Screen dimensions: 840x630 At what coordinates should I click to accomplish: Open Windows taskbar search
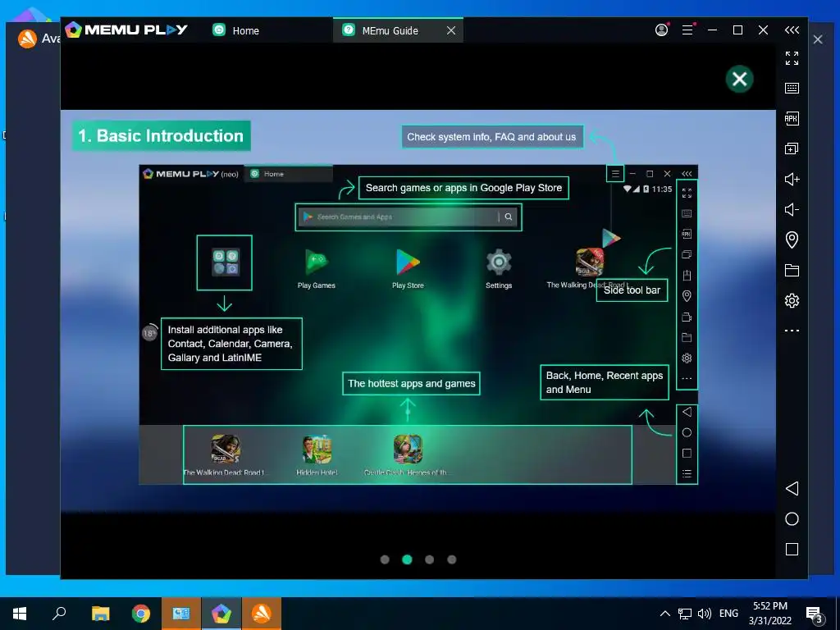tap(59, 614)
